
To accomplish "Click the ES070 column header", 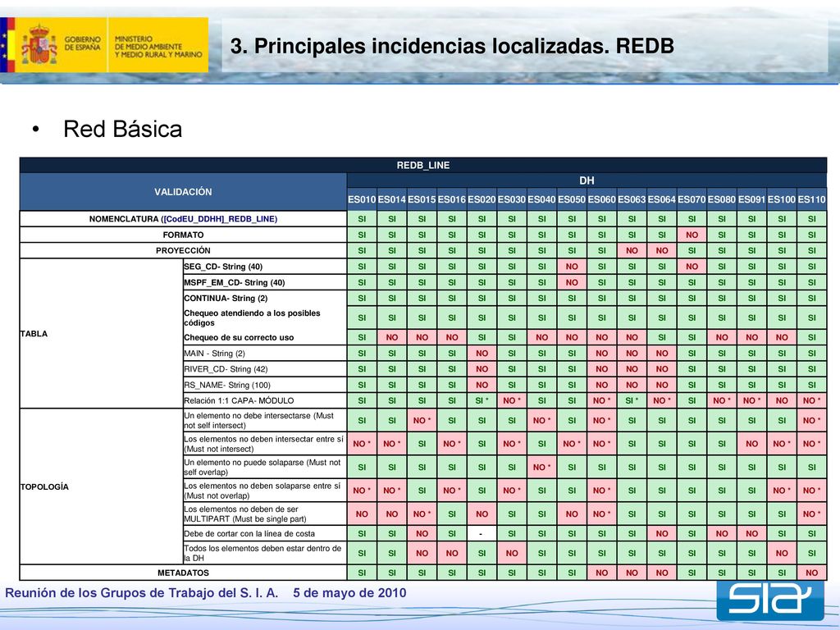I will click(x=692, y=199).
